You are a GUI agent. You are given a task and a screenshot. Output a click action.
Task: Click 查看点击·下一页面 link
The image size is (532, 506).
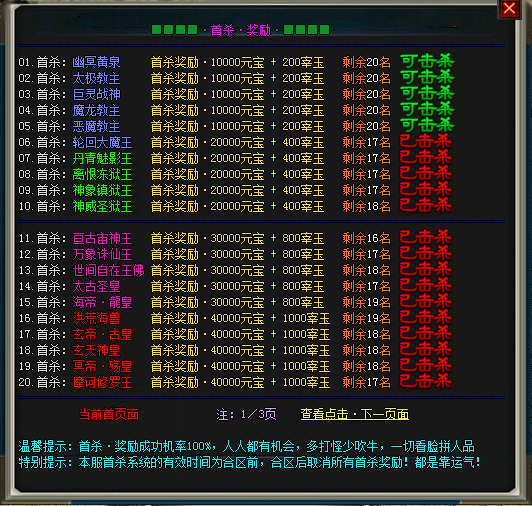[x=355, y=414]
